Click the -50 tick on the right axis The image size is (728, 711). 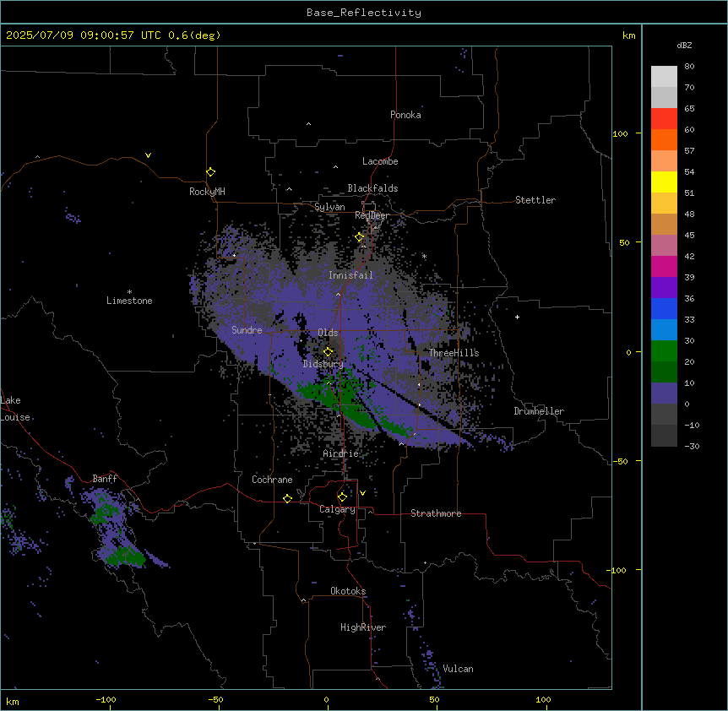pos(620,461)
